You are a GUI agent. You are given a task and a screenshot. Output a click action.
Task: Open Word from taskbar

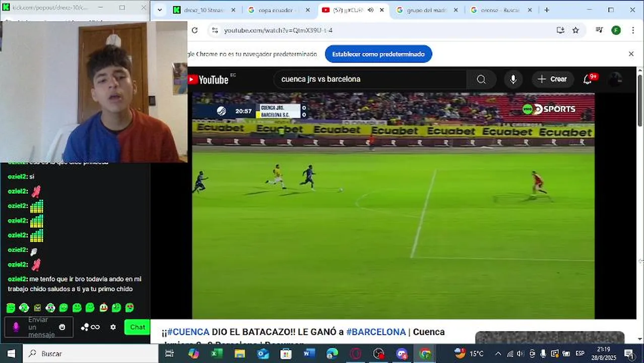tap(309, 353)
